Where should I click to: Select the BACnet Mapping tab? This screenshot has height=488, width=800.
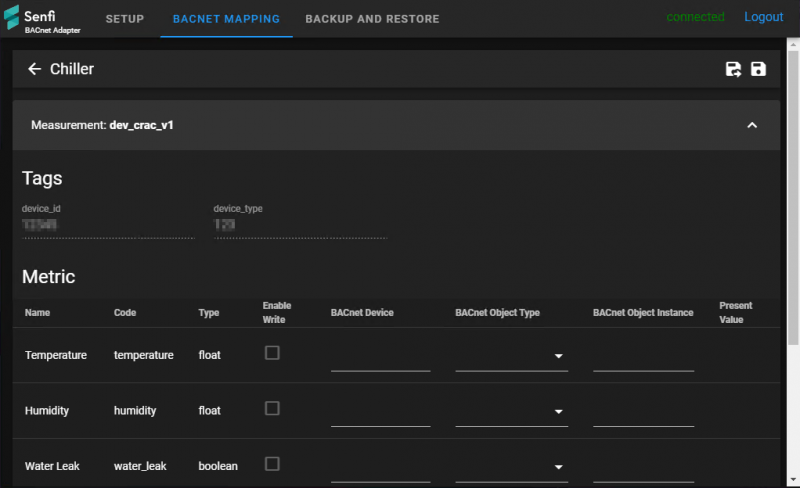point(226,19)
